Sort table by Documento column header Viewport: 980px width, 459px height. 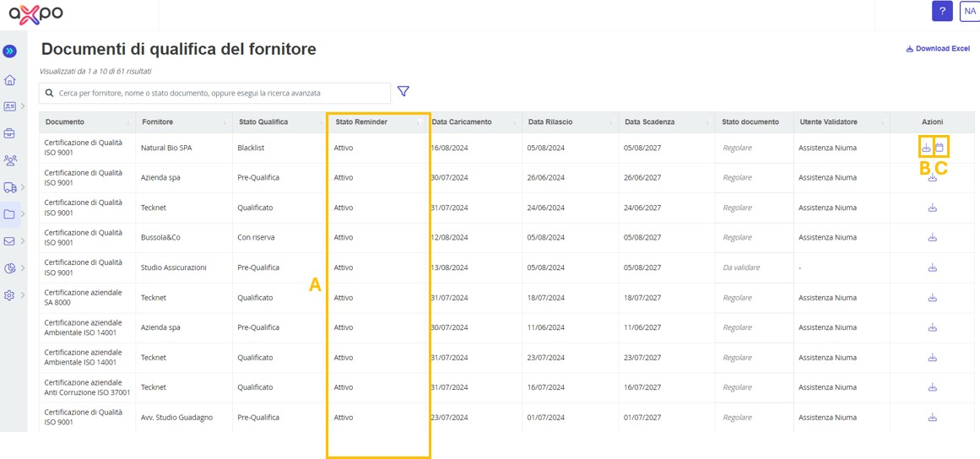pos(88,121)
